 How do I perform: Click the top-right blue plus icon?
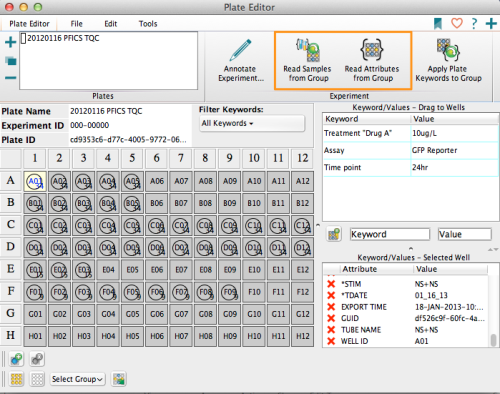[x=491, y=24]
